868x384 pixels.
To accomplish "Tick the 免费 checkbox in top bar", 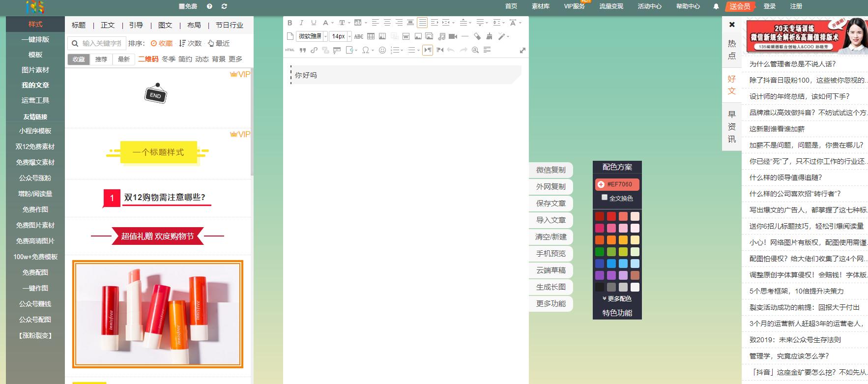I will pos(182,6).
